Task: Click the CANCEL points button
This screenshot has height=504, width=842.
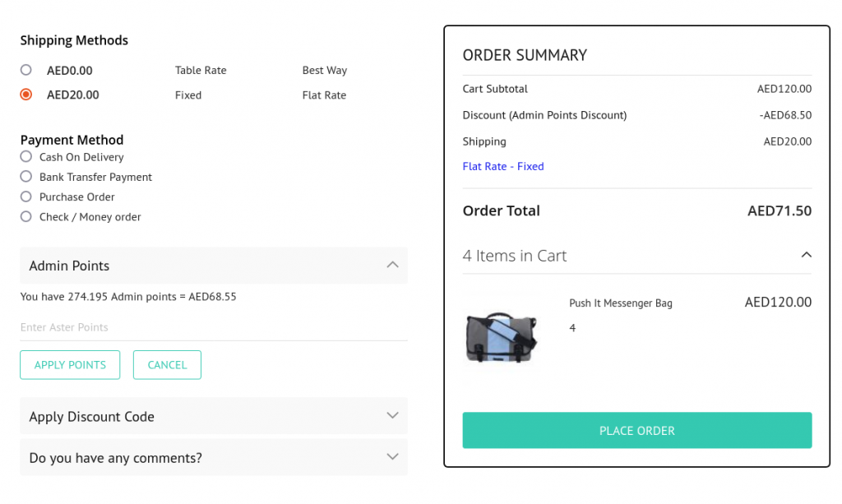Action: (x=167, y=365)
